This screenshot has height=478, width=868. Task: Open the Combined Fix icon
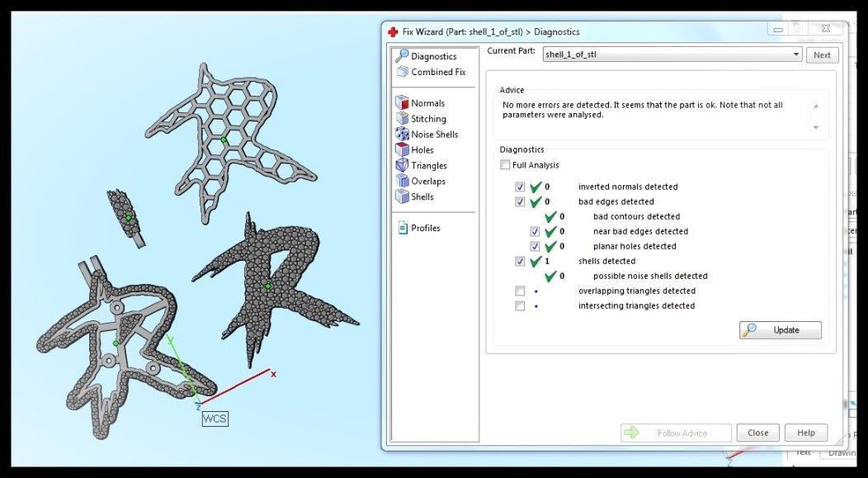point(403,72)
